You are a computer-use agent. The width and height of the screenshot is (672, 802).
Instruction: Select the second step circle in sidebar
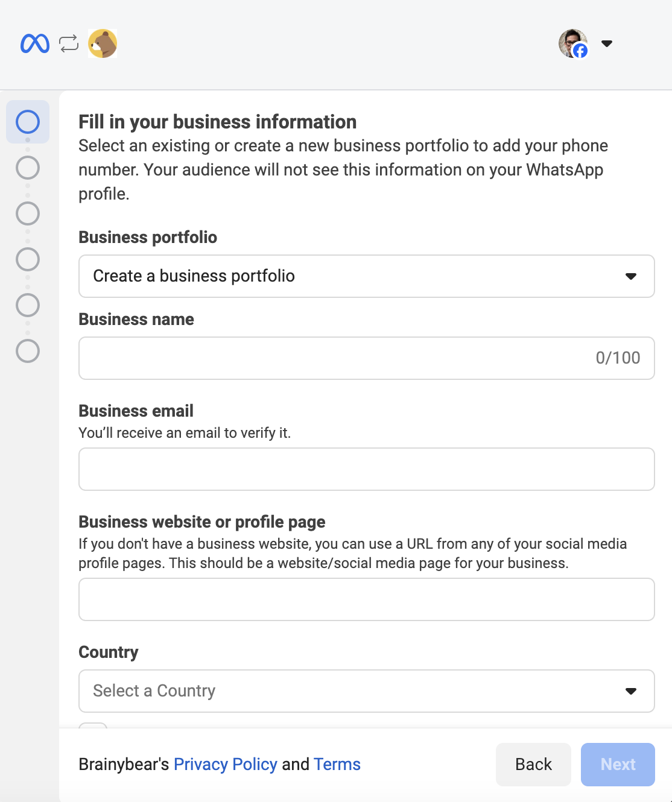coord(28,168)
